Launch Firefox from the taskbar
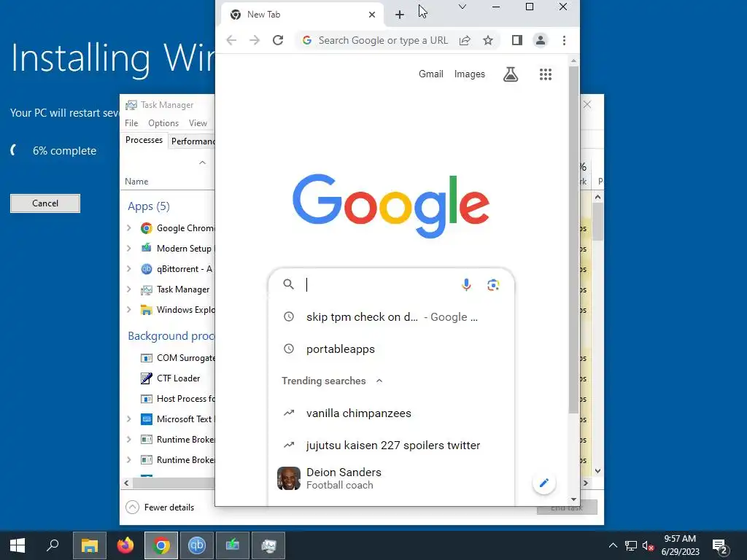Image resolution: width=747 pixels, height=560 pixels. [125, 545]
